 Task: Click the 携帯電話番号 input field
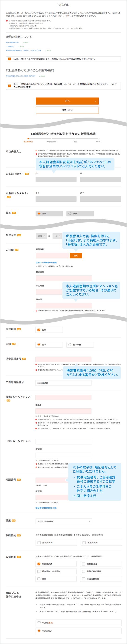coord(63,359)
